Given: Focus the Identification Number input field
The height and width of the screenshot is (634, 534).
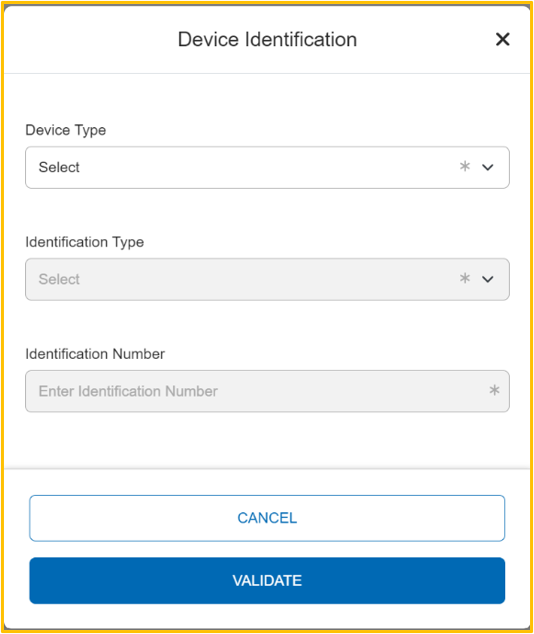Looking at the screenshot, I should [267, 391].
